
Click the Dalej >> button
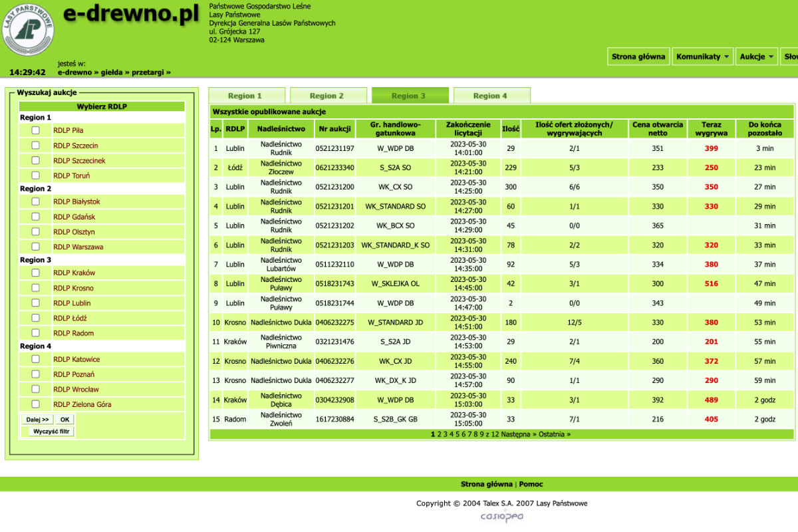[37, 420]
